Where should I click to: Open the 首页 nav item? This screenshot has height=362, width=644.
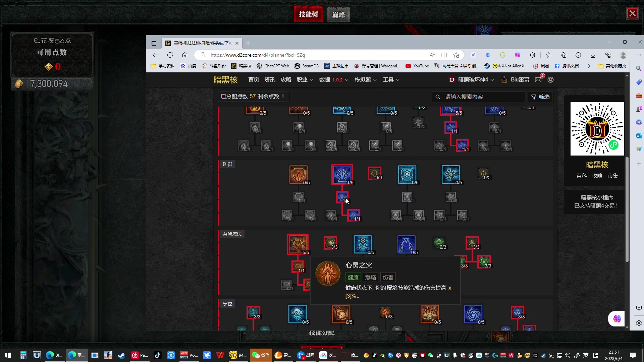[254, 80]
